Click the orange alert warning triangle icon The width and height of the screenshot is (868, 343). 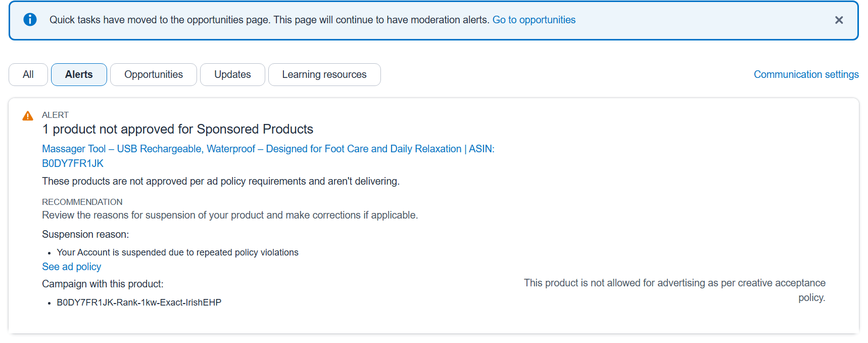(x=28, y=116)
